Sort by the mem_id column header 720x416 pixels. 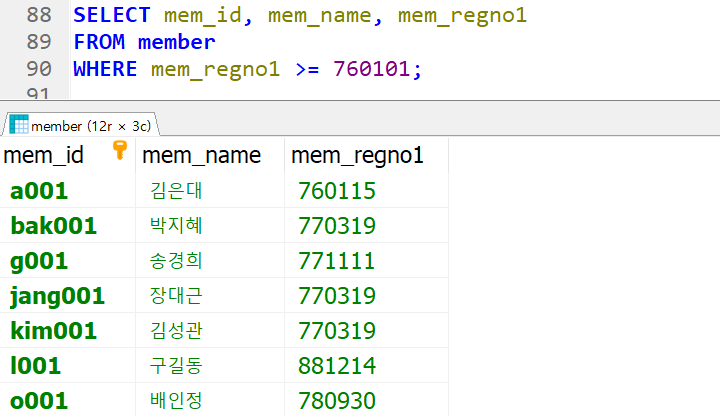click(68, 155)
